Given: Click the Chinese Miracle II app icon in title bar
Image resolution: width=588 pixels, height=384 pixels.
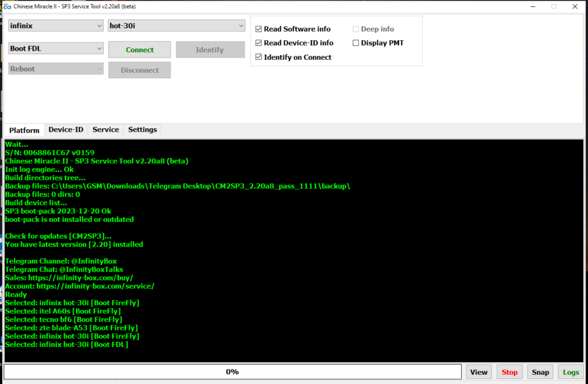Looking at the screenshot, I should click(7, 6).
